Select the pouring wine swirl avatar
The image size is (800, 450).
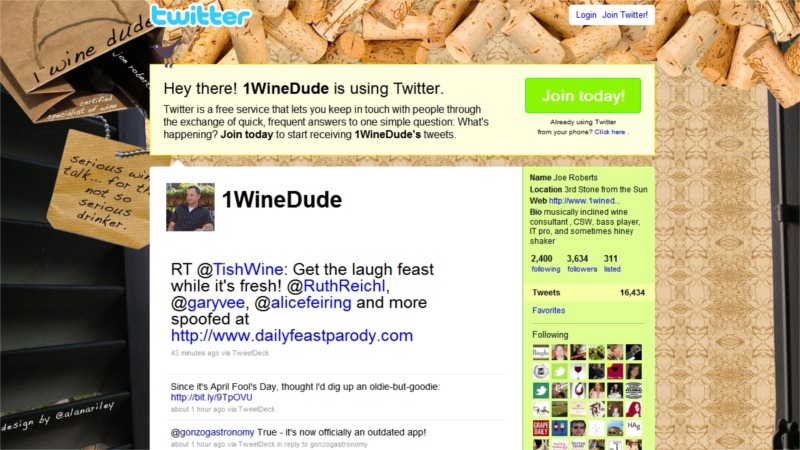(578, 390)
